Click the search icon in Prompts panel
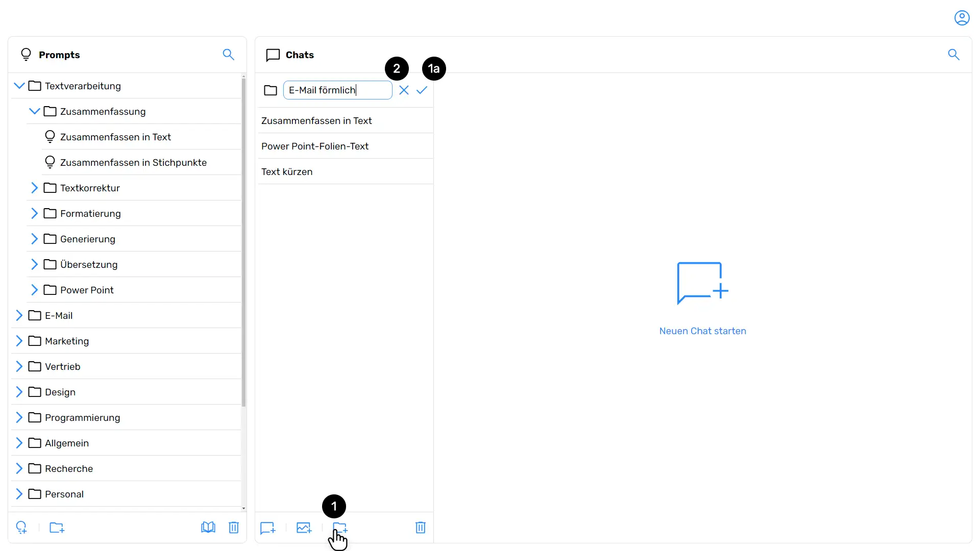Screen dimensions: 980x551 click(x=229, y=55)
